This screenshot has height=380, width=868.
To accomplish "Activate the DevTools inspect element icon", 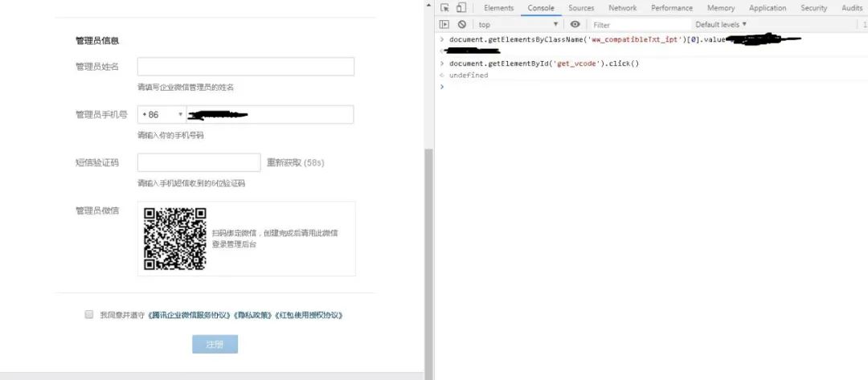I will pyautogui.click(x=444, y=8).
